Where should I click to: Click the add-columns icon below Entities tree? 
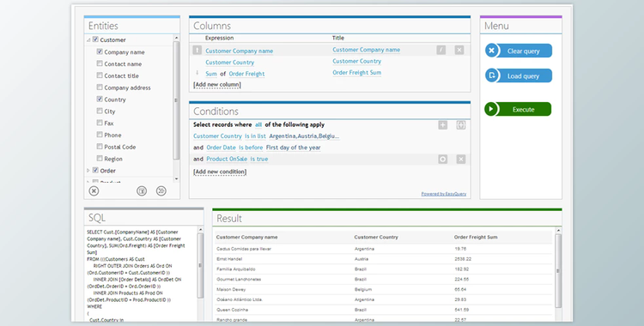pyautogui.click(x=142, y=191)
